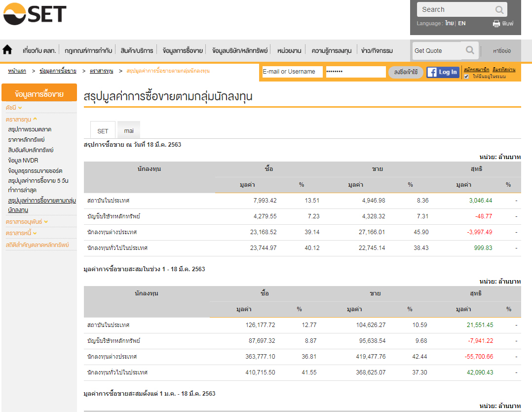
Task: Switch language to EN
Action: coord(461,23)
